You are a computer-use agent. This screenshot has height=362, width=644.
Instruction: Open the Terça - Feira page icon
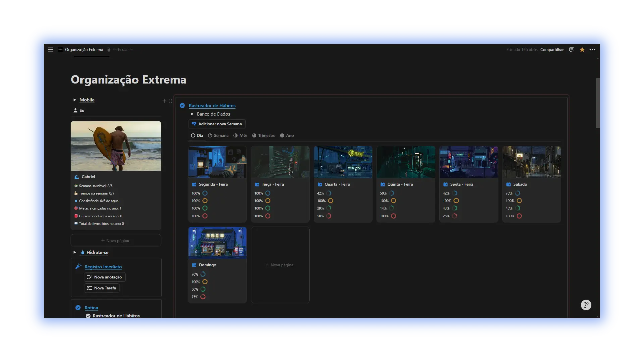[257, 184]
